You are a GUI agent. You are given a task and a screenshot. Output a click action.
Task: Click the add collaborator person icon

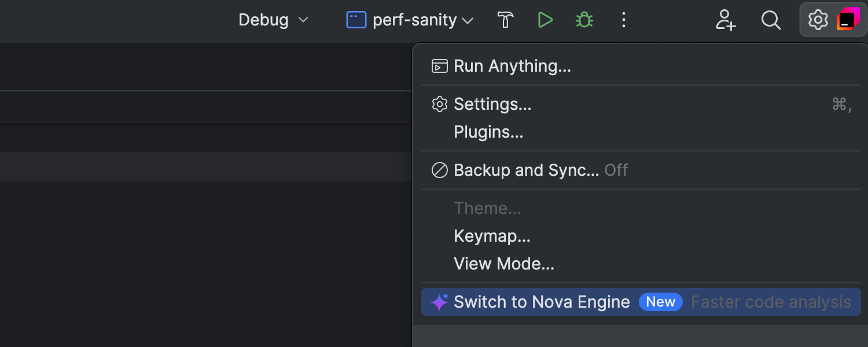coord(725,20)
